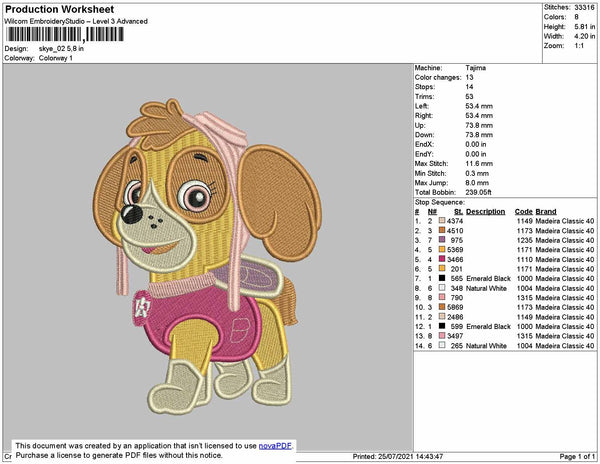Select the orange swatch beside stitch count 5869
Screen dimensions: 600x464
[442, 307]
